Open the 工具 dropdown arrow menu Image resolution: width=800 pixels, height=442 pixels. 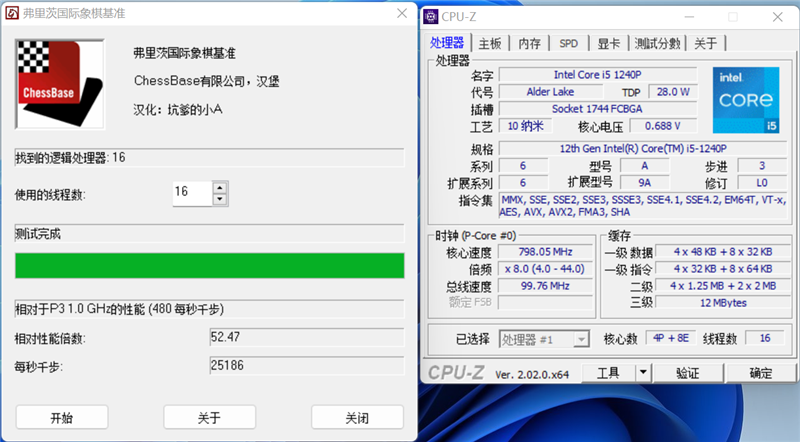[x=643, y=373]
